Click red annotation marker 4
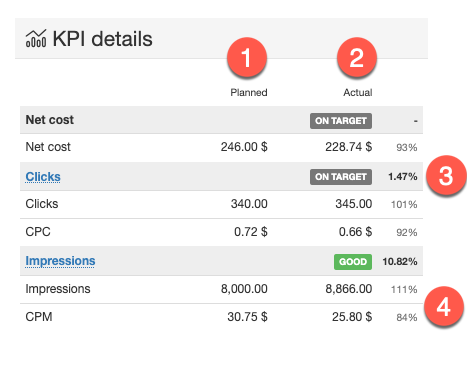Screen dimensions: 467x366 pos(444,307)
